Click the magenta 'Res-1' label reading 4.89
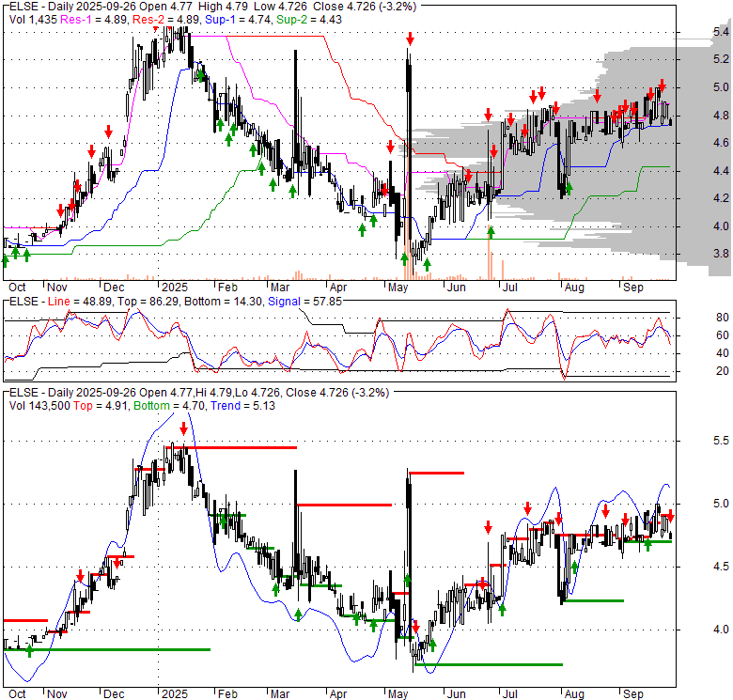The width and height of the screenshot is (733, 700). (x=93, y=20)
